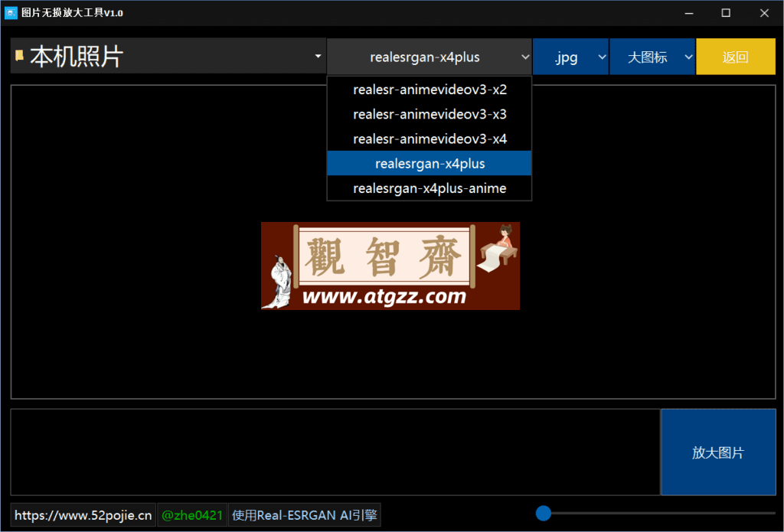Viewport: 784px width, 532px height.
Task: Click the @zhe0421 author label
Action: 192,515
